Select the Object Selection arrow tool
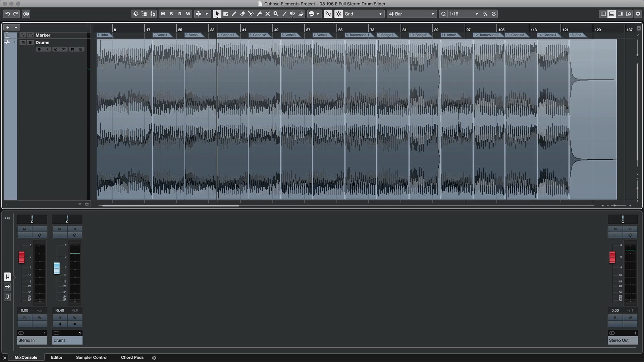Screen dimensions: 644x362 point(217,14)
